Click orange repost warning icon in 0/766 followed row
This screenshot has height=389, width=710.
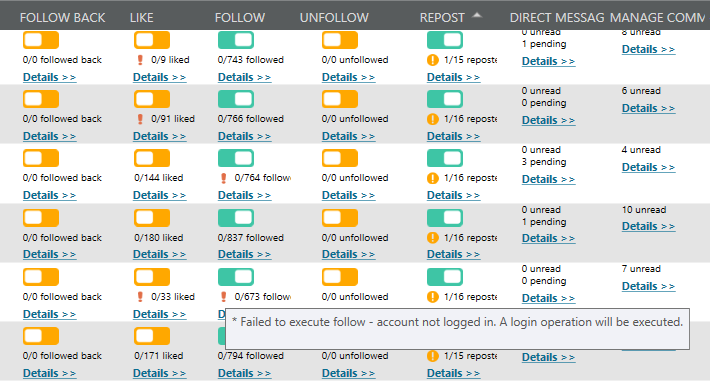(x=433, y=119)
